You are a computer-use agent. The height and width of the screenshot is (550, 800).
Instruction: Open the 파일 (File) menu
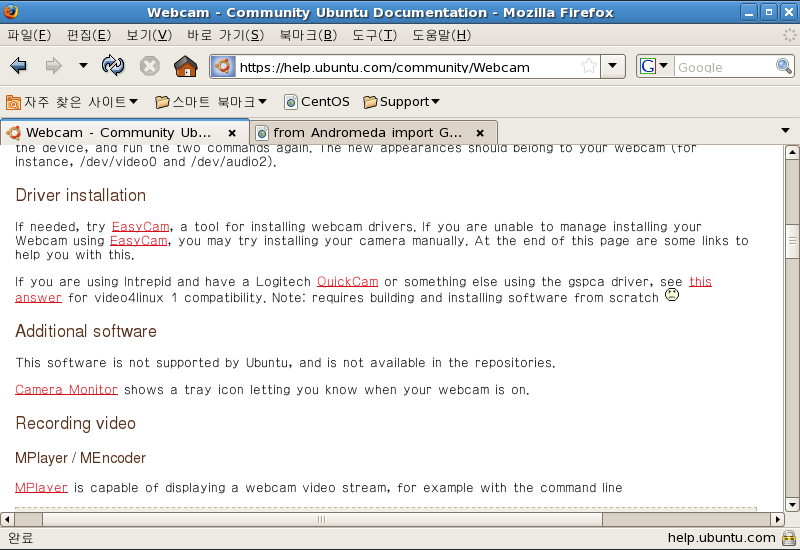click(x=29, y=35)
